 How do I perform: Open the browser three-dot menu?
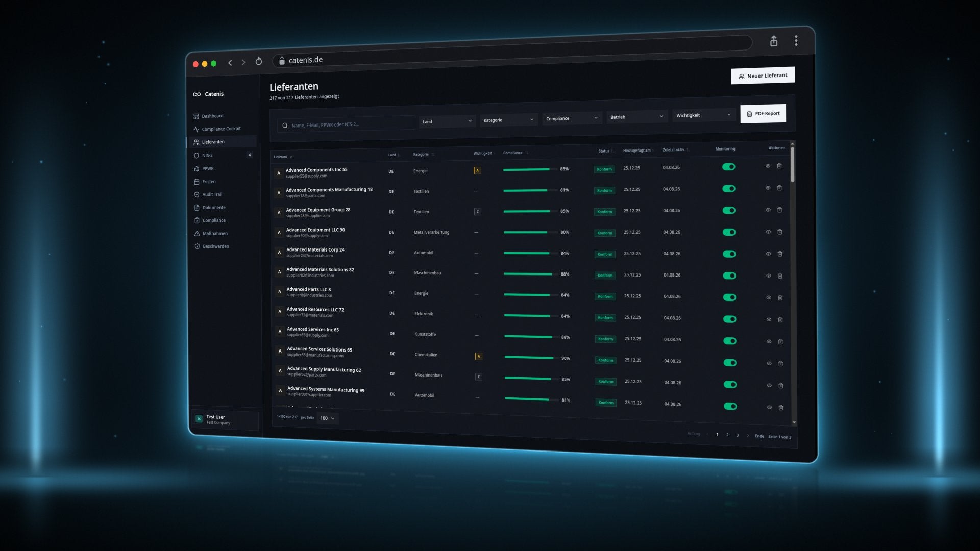pyautogui.click(x=796, y=41)
